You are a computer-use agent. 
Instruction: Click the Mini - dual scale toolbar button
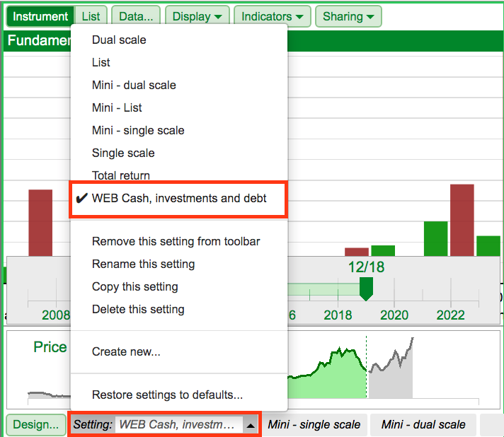[x=423, y=424]
